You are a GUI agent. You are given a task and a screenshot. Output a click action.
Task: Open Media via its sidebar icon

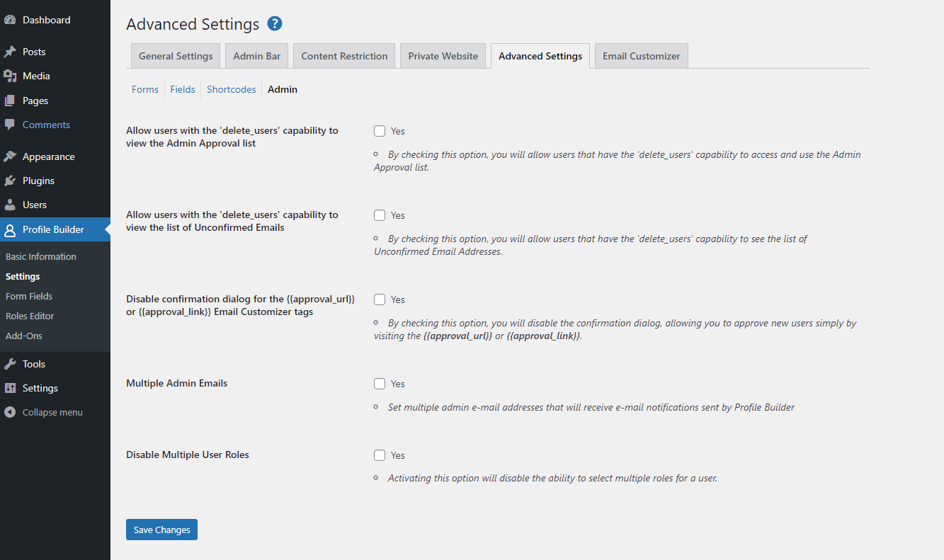[x=10, y=76]
